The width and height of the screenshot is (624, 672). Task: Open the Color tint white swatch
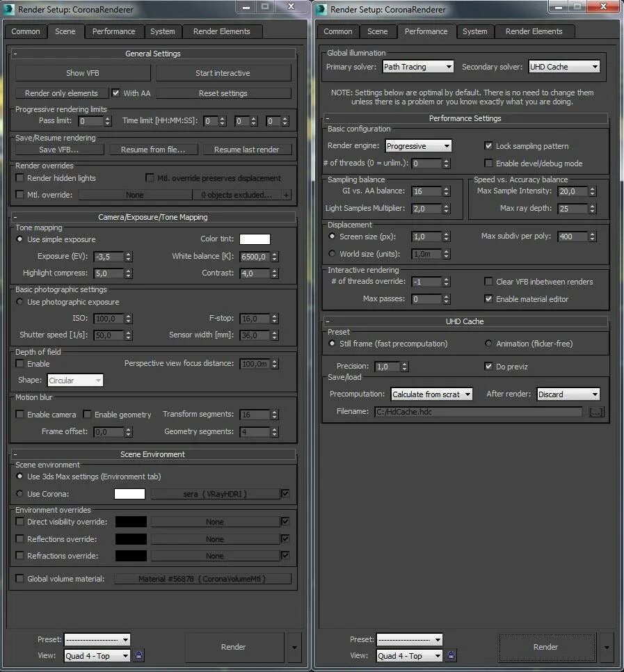click(255, 239)
